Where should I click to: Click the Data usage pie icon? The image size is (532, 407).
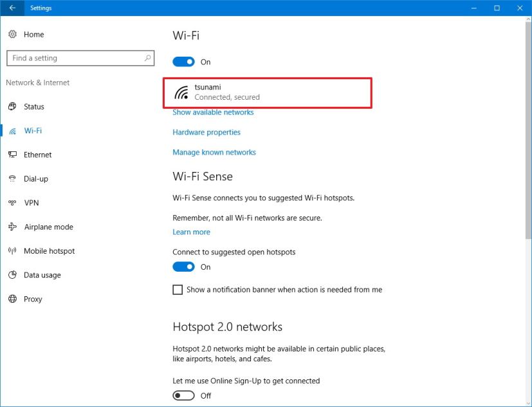13,275
